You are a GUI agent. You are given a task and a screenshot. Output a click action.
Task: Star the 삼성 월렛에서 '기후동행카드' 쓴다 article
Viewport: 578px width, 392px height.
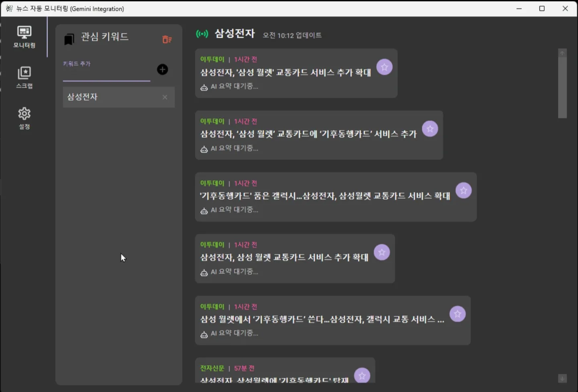tap(458, 314)
